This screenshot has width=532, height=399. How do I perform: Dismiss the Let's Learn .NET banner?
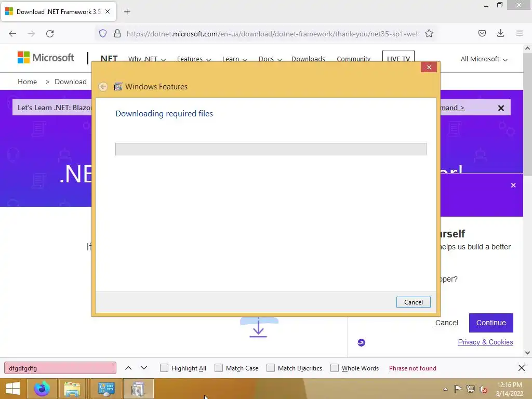point(501,108)
